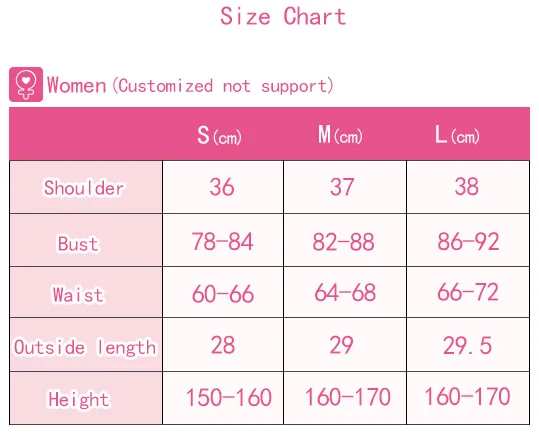The width and height of the screenshot is (539, 434).
Task: Click the 29.5 outside length cell
Action: click(x=468, y=345)
